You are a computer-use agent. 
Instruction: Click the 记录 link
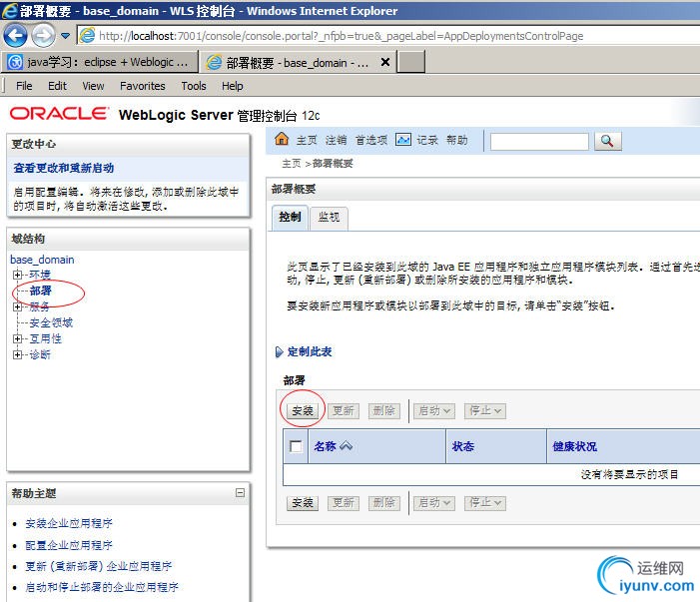[x=427, y=140]
